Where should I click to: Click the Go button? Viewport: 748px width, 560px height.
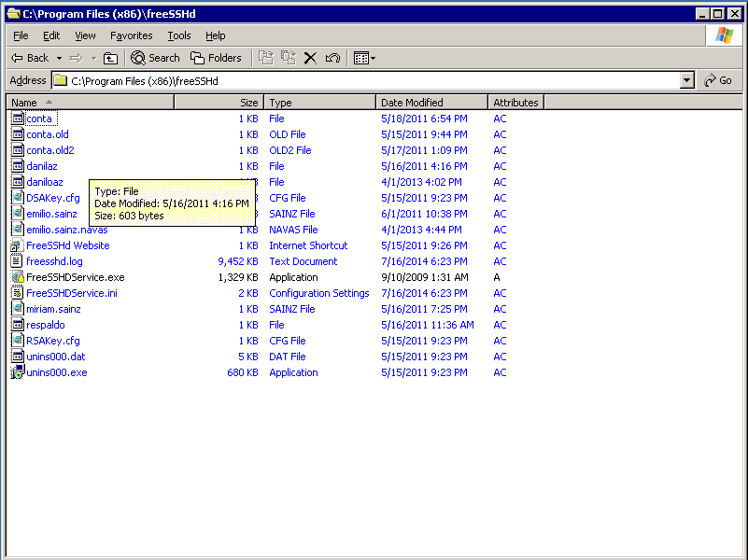point(718,80)
